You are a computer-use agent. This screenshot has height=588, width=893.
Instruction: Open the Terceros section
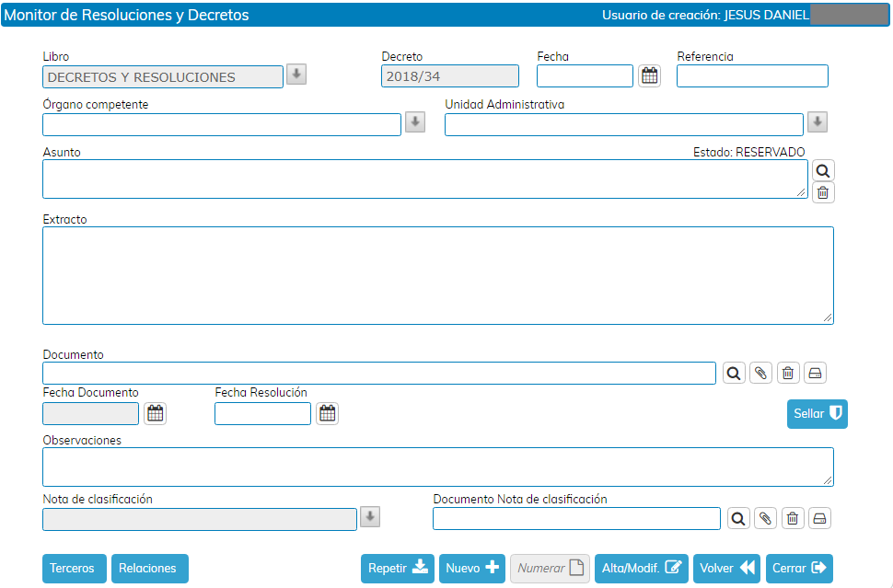coord(74,569)
